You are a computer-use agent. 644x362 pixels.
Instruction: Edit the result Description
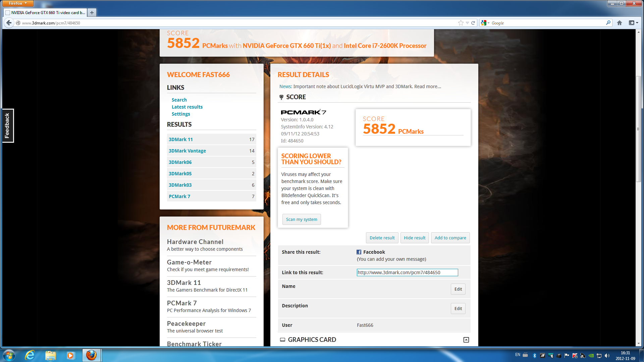pos(458,309)
